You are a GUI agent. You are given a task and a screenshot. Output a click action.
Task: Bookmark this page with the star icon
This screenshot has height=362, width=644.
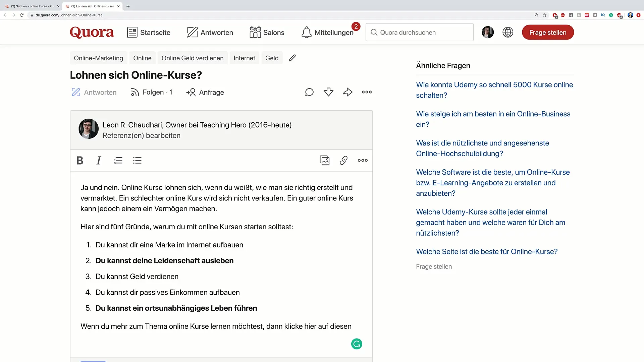[x=545, y=15]
